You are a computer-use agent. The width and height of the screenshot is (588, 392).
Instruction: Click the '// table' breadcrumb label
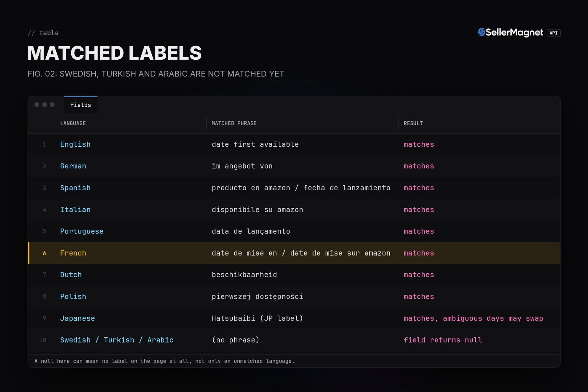point(43,33)
